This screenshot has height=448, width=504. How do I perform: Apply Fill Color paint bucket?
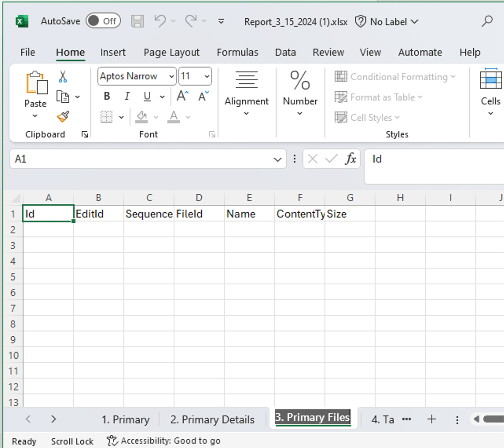[142, 117]
